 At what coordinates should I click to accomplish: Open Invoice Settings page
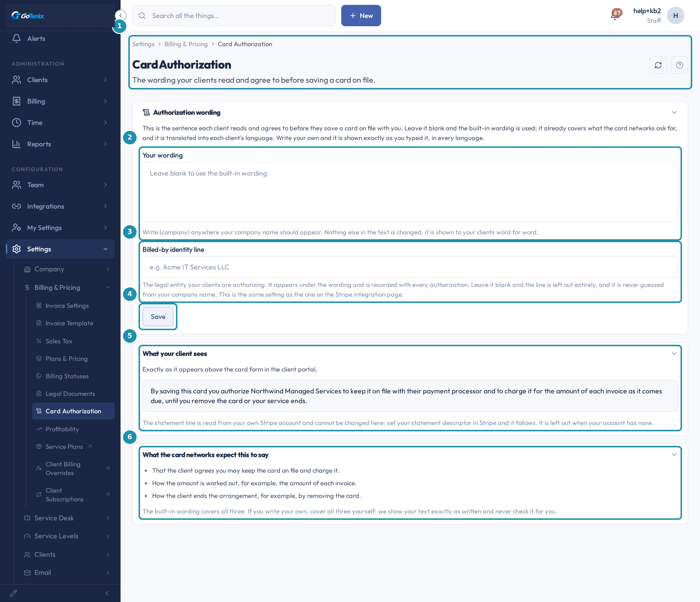tap(73, 306)
